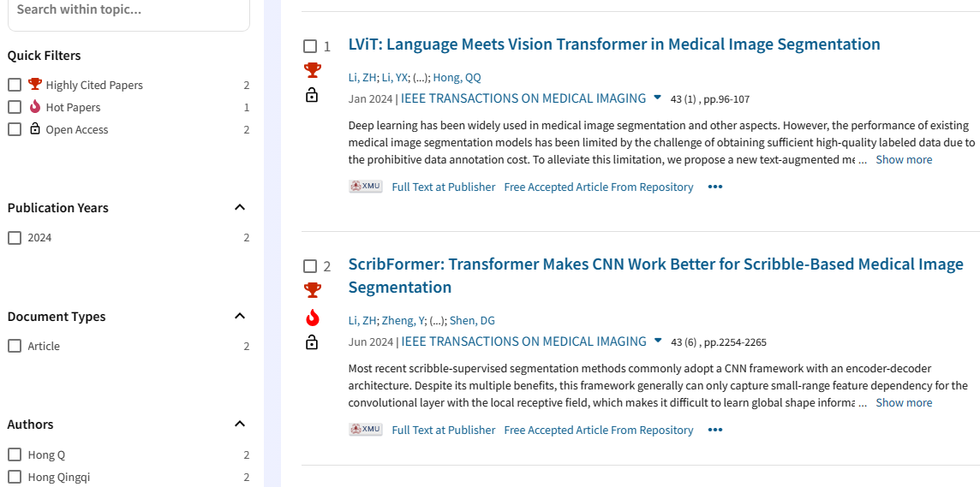Open the LViT paper title link
This screenshot has width=980, height=487.
613,45
